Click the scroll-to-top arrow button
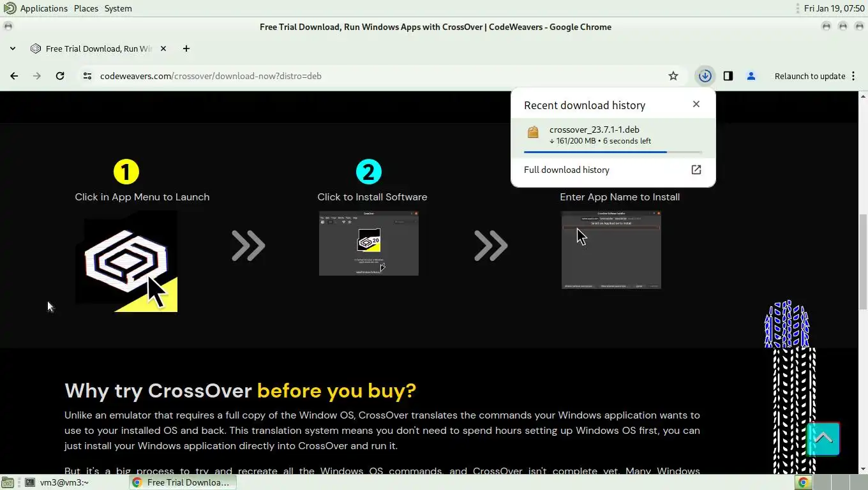Viewport: 868px width, 490px height. [823, 438]
